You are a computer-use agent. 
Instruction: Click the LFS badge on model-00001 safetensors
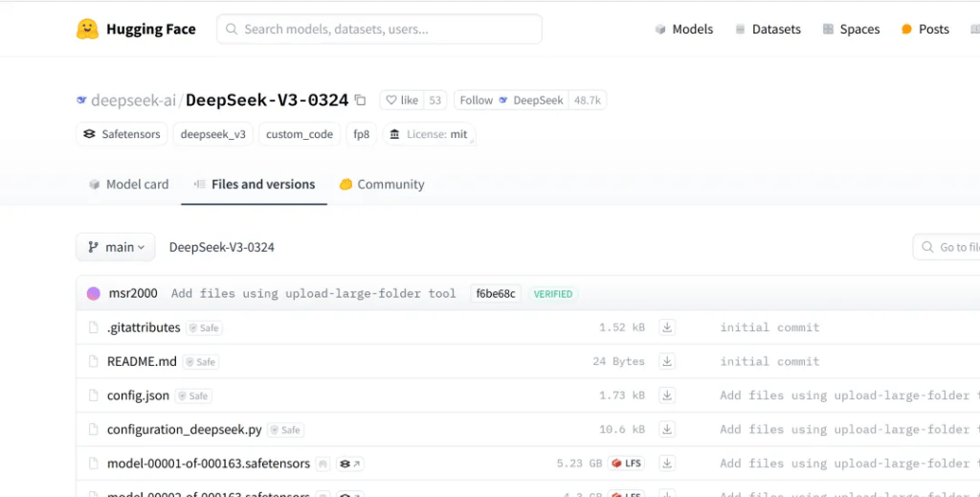coord(626,463)
